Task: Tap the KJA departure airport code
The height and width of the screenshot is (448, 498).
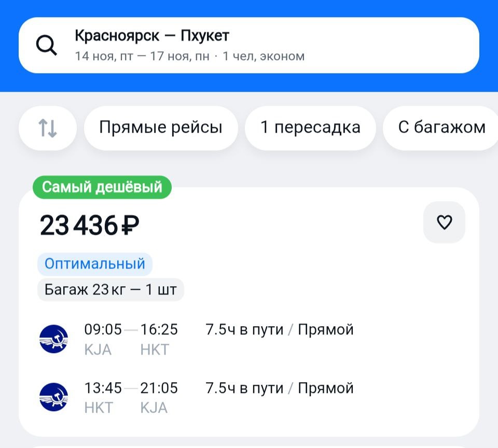Action: tap(98, 350)
